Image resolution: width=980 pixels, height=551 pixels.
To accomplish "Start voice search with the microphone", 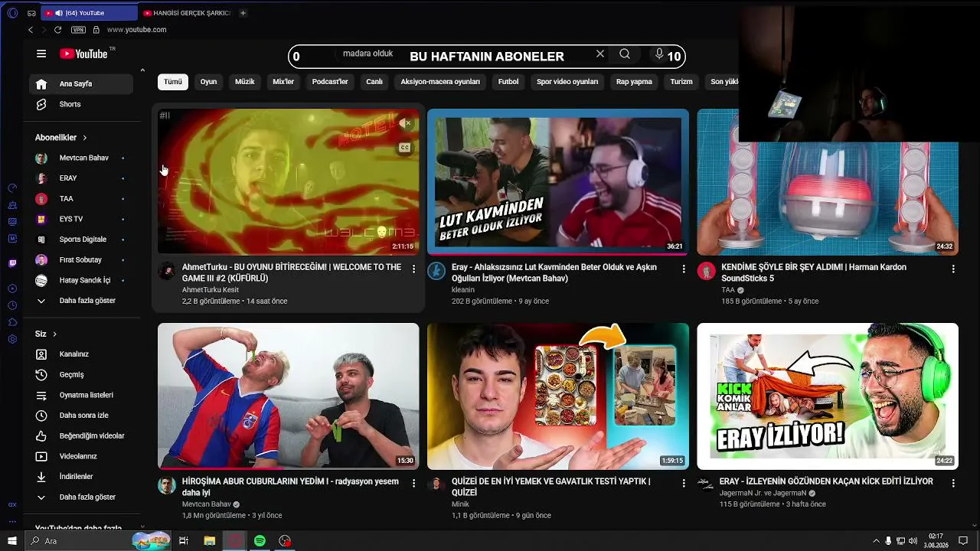I will click(658, 54).
